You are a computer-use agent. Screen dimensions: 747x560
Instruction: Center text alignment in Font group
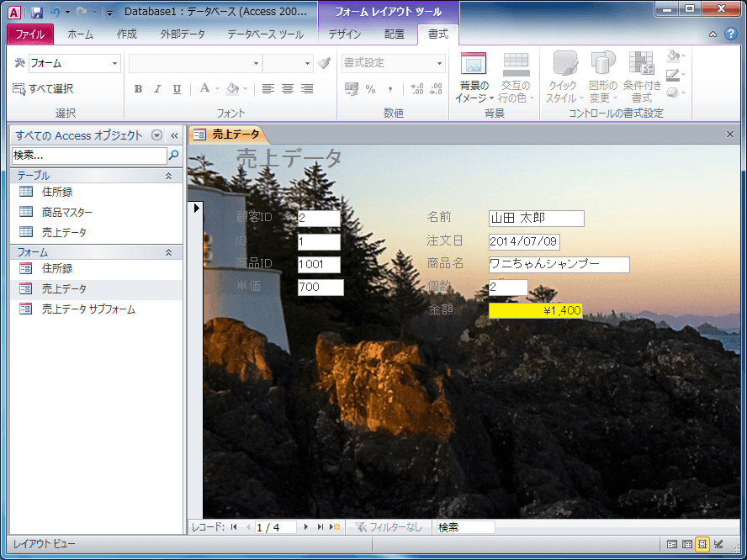pyautogui.click(x=288, y=88)
